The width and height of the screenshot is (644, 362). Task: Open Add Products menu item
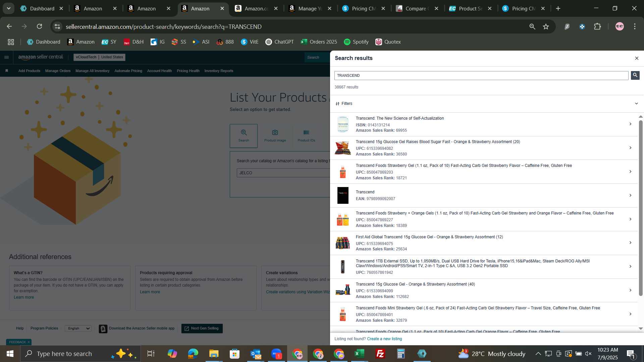(x=29, y=71)
